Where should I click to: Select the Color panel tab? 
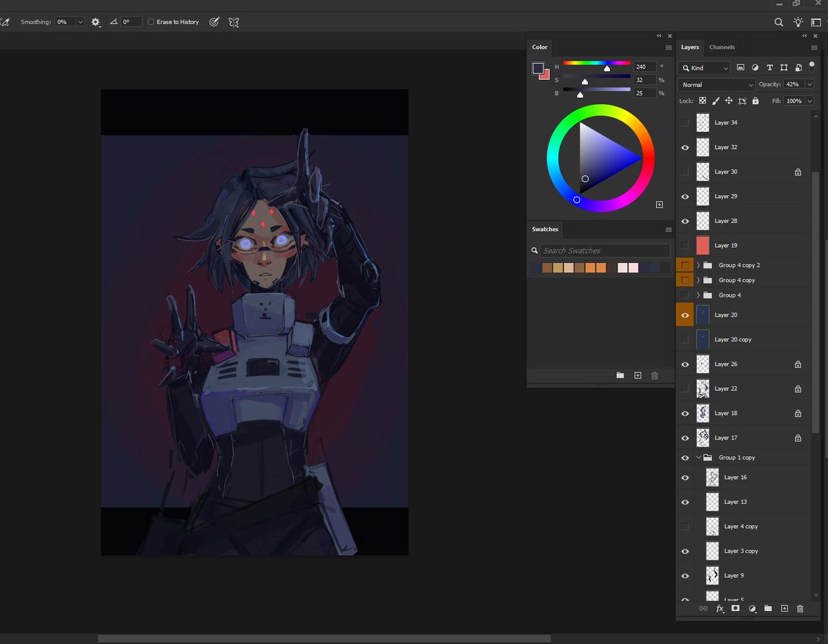click(540, 47)
